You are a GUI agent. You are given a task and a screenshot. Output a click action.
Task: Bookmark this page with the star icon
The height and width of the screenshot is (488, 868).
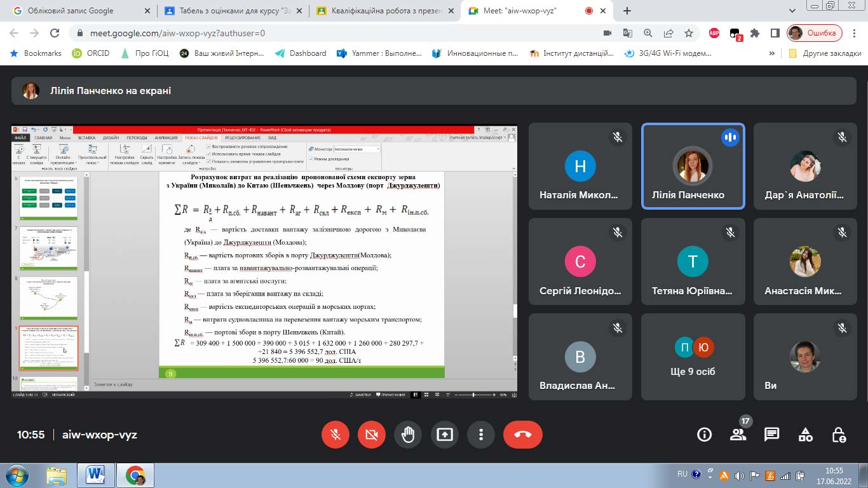click(x=689, y=33)
